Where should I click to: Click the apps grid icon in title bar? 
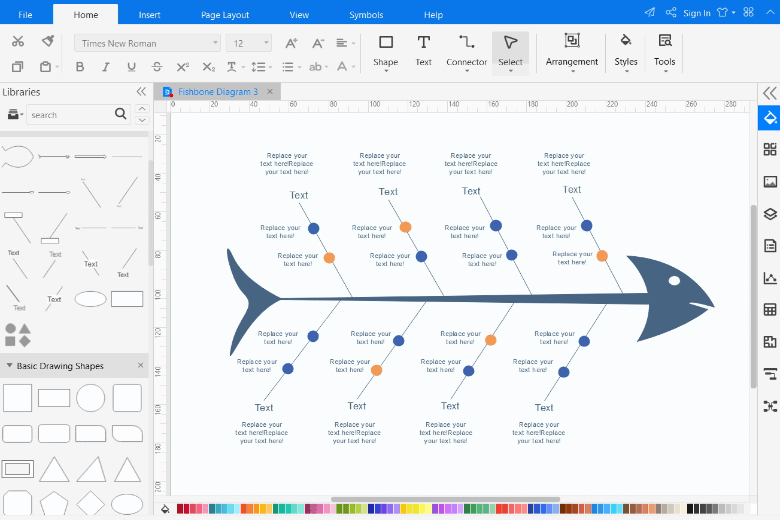tap(748, 12)
